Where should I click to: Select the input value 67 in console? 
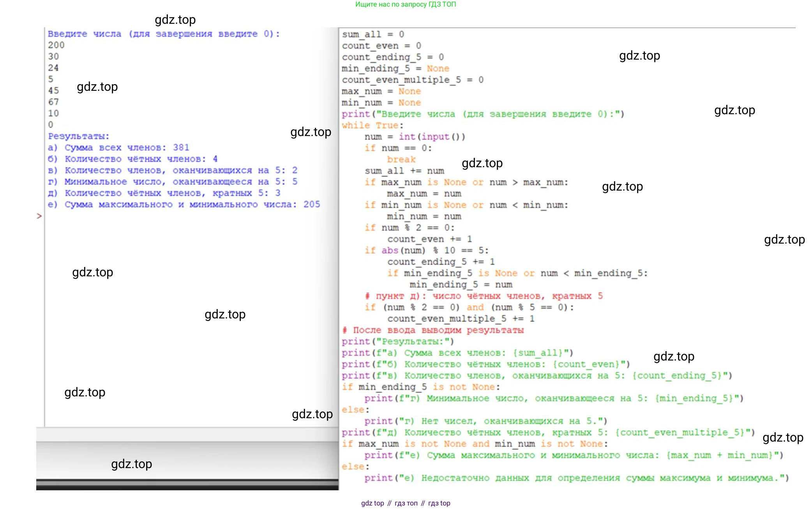(53, 102)
